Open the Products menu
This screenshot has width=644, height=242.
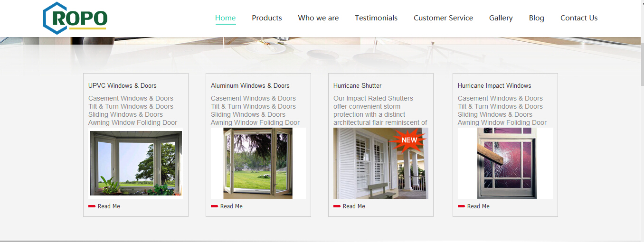[267, 18]
